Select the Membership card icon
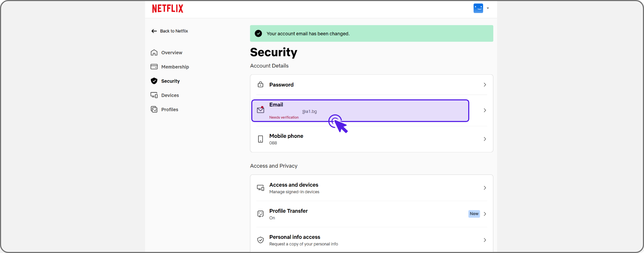The image size is (644, 253). click(x=154, y=67)
